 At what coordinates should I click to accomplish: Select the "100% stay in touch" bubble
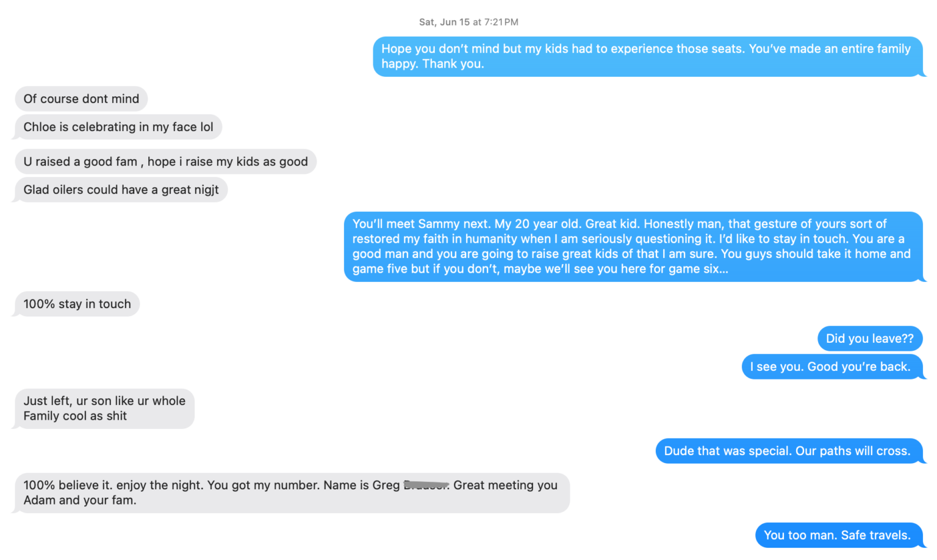[77, 304]
